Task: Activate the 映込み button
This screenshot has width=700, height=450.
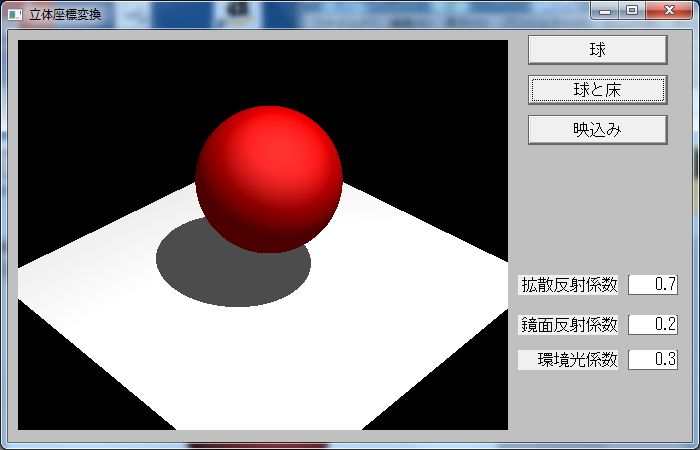Action: (x=597, y=130)
